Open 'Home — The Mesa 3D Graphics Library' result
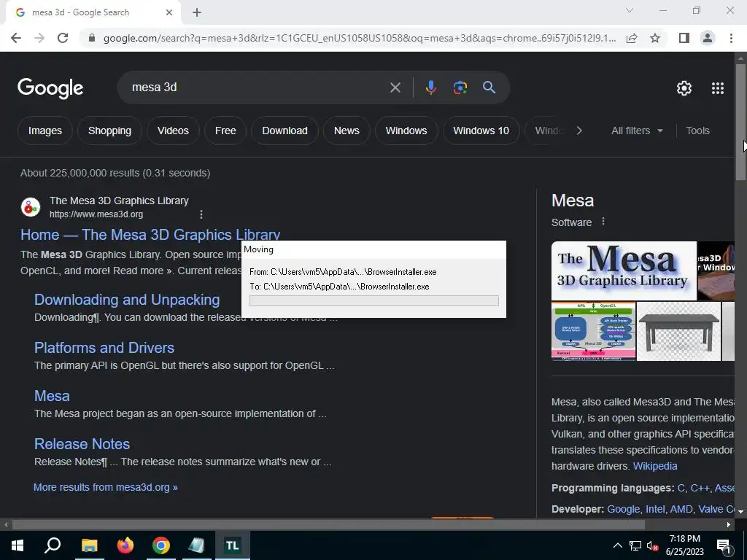Image resolution: width=747 pixels, height=560 pixels. (150, 235)
